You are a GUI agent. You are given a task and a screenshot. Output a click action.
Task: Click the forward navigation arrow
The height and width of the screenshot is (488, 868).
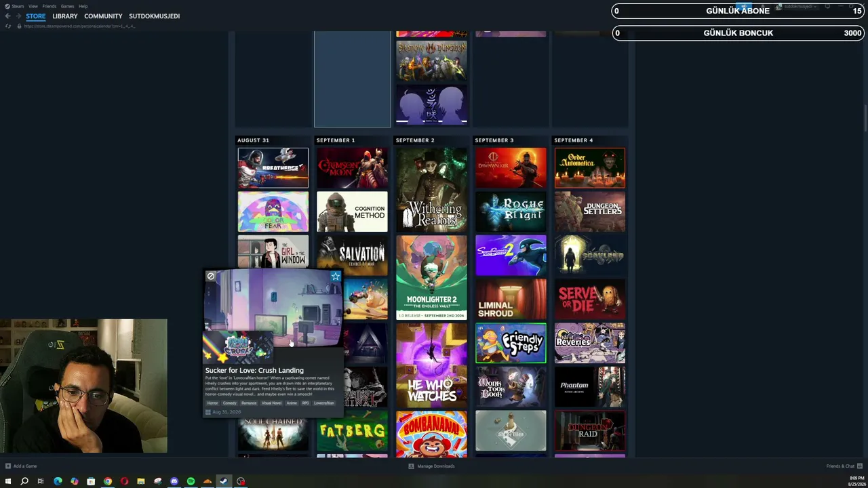(x=18, y=16)
